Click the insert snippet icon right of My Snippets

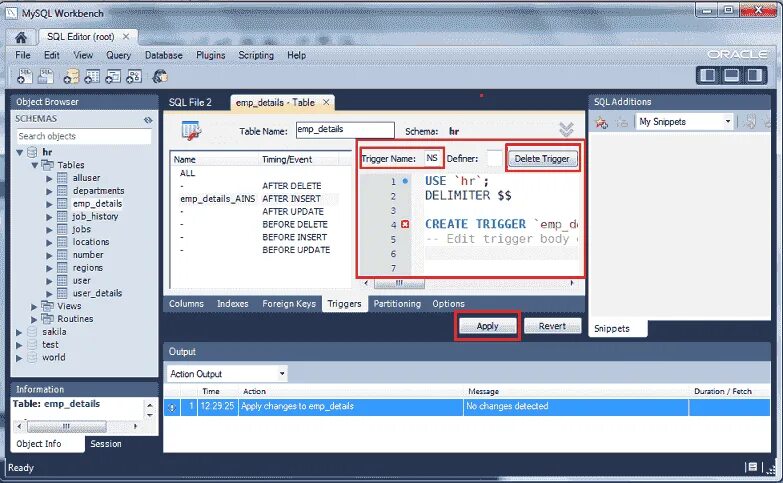(749, 121)
